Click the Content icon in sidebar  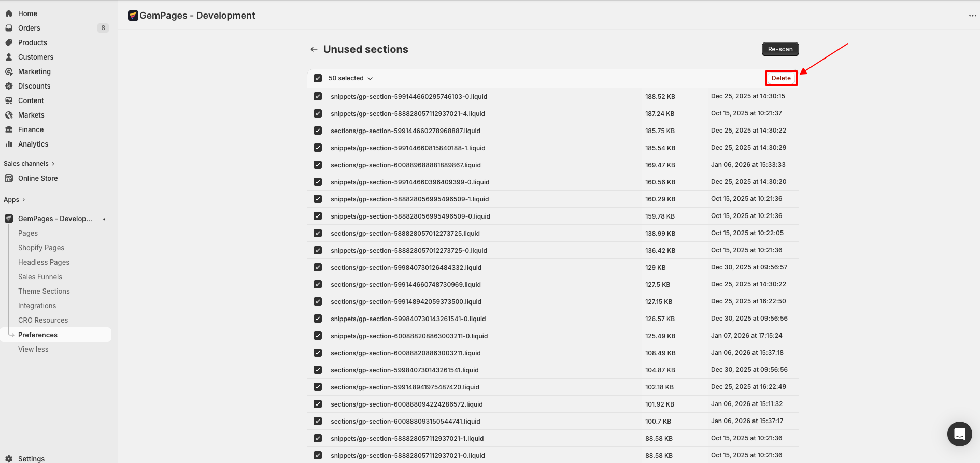9,100
